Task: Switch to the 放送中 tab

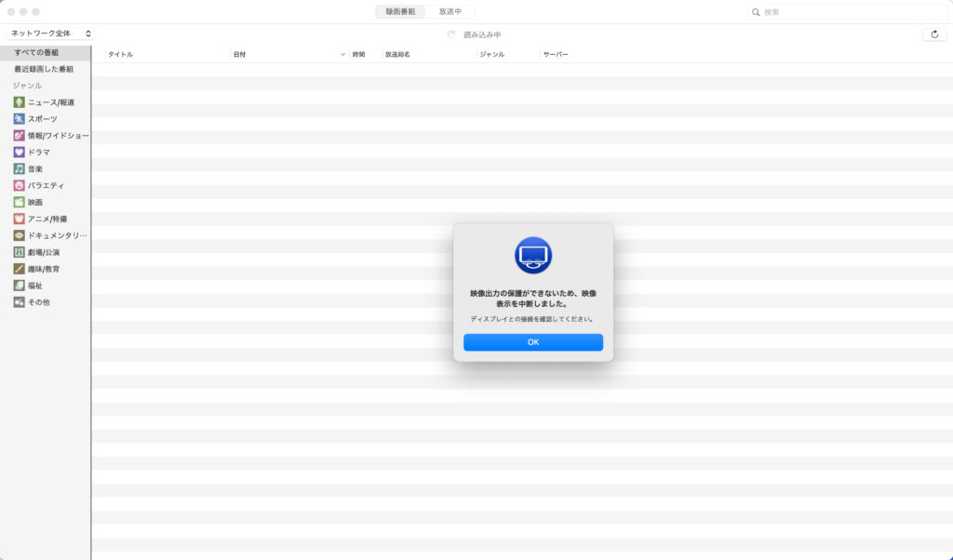Action: click(x=450, y=11)
